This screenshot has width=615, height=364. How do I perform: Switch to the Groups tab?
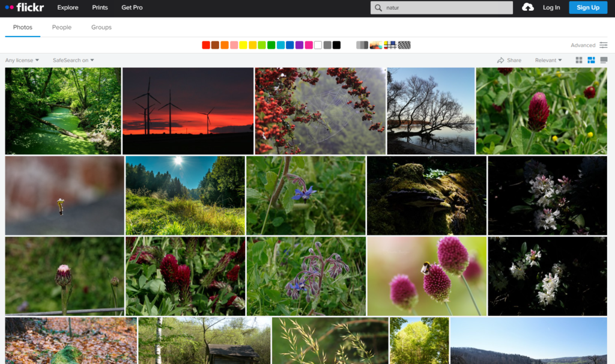pyautogui.click(x=101, y=27)
